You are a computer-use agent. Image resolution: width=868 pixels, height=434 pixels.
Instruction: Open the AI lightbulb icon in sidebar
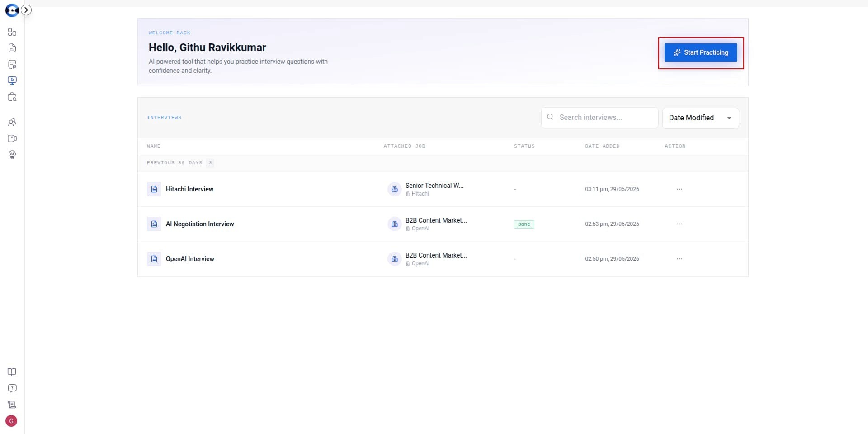[12, 155]
